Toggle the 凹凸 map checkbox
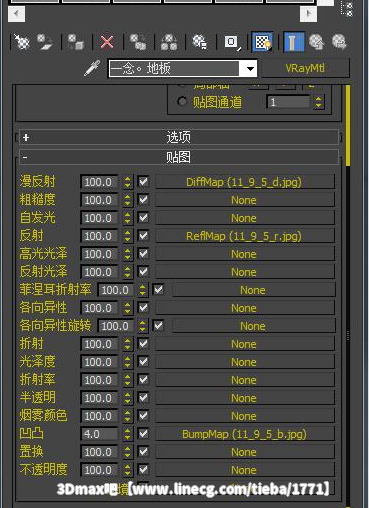369x508 pixels. pos(144,434)
